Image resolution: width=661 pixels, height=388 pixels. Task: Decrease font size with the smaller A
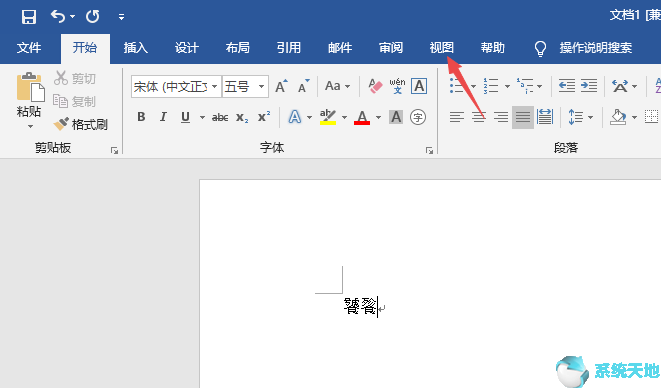(x=304, y=86)
